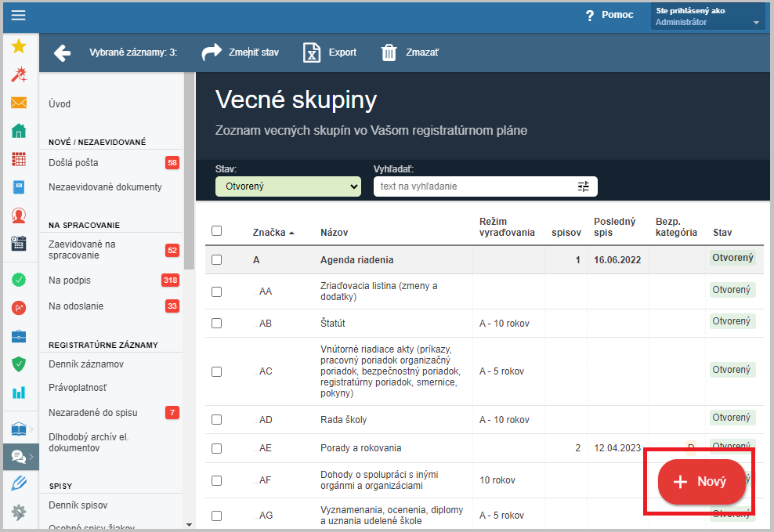Viewport: 774px width, 532px height.
Task: Select Denník záznamov from the side menu
Action: click(86, 364)
